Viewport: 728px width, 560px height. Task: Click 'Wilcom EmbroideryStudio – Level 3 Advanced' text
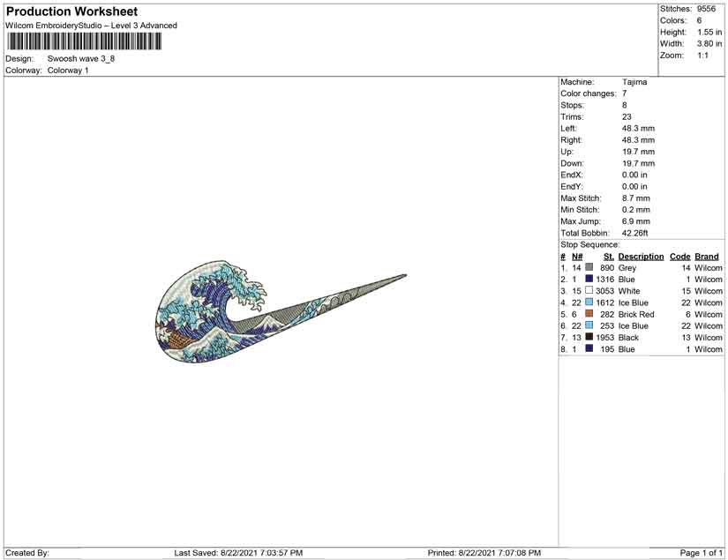pos(91,26)
